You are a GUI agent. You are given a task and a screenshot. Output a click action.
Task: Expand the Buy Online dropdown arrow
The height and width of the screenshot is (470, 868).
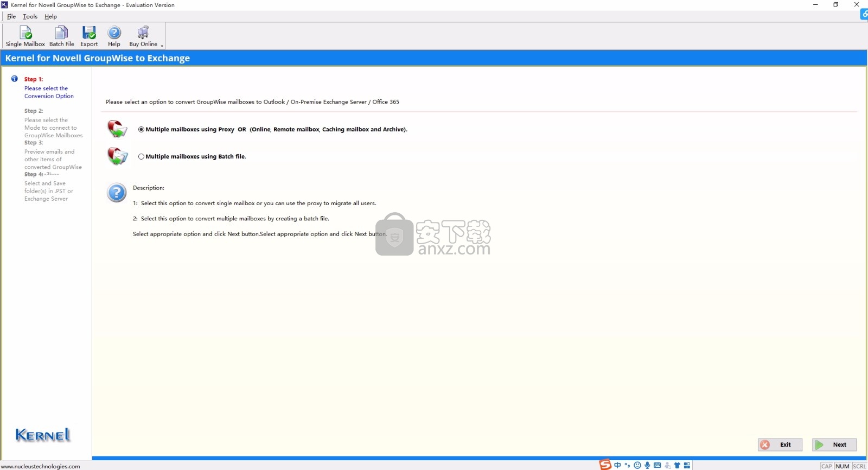[162, 46]
